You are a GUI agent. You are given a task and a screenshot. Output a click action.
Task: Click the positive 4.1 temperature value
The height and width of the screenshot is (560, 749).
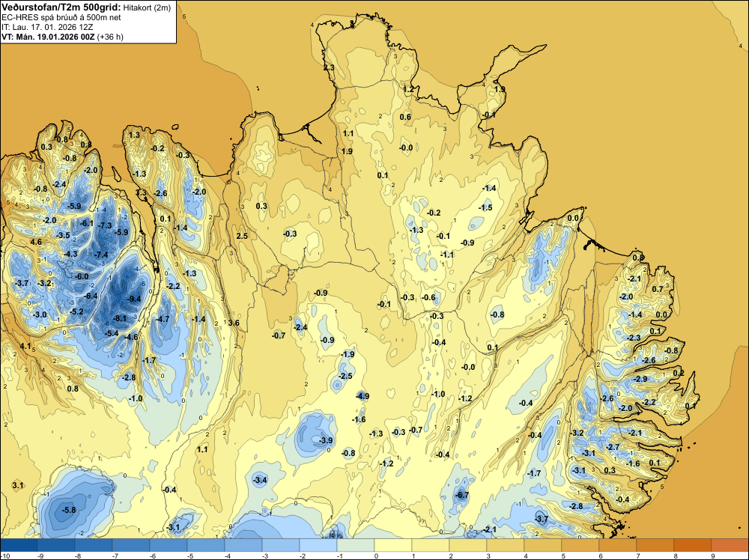25,346
